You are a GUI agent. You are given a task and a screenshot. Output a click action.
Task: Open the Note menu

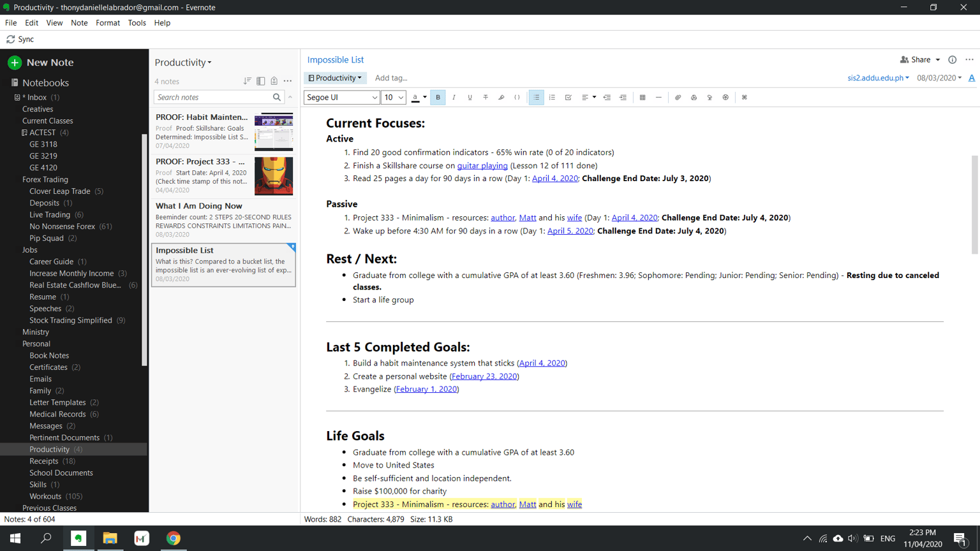[79, 23]
